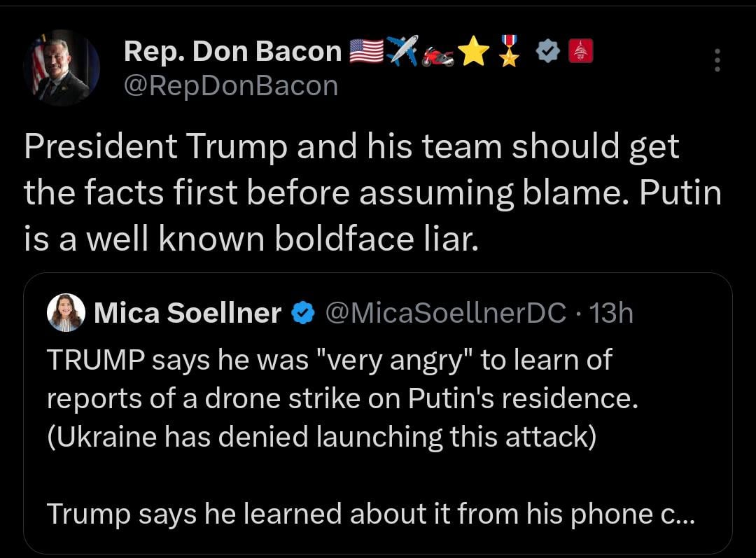Open the @MicaSoellnerDC handle
The image size is (756, 558).
coord(447,314)
